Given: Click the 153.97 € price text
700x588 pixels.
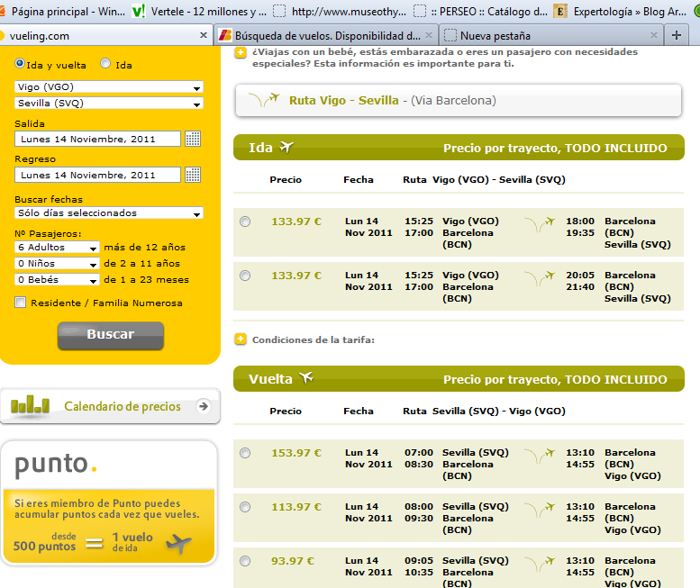Looking at the screenshot, I should [x=296, y=453].
